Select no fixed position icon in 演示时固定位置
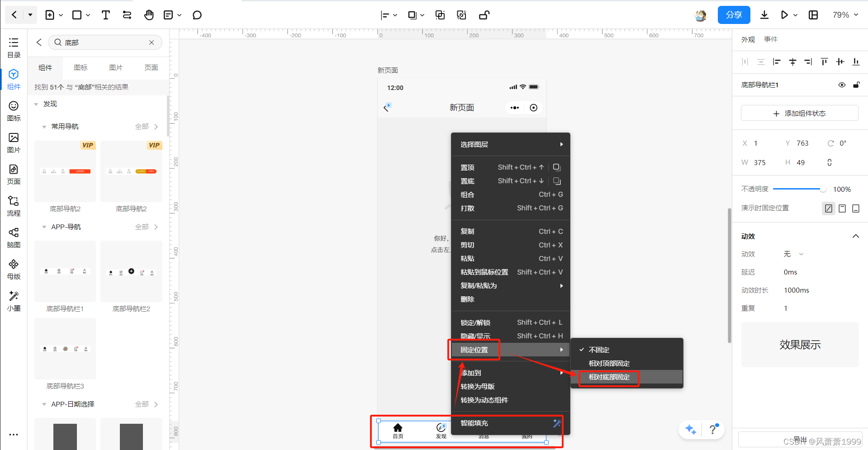 point(829,208)
